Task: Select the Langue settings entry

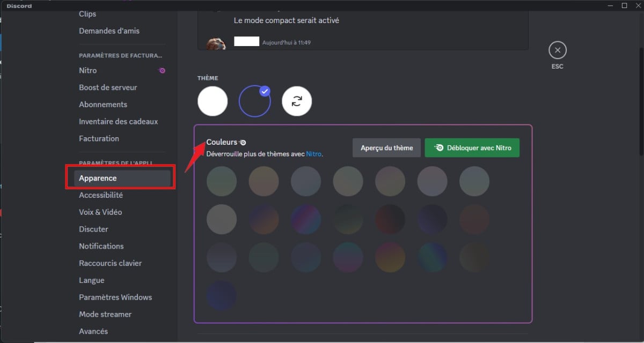Action: [92, 280]
